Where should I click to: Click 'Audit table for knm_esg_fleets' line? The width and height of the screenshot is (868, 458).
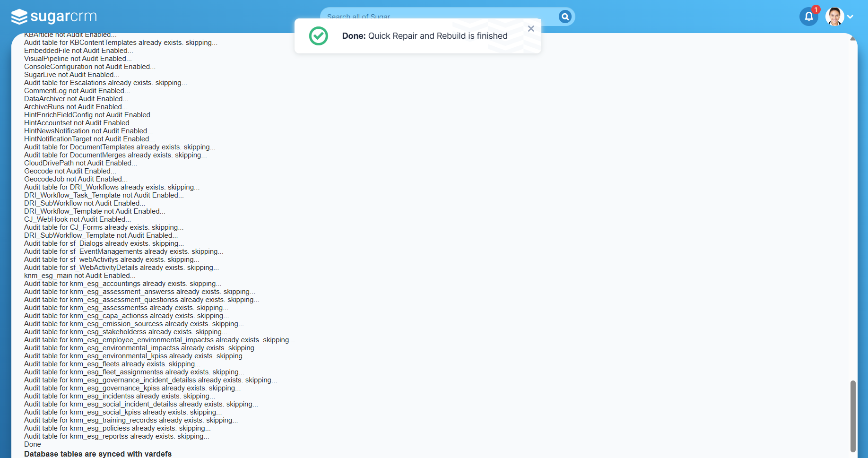[113, 364]
